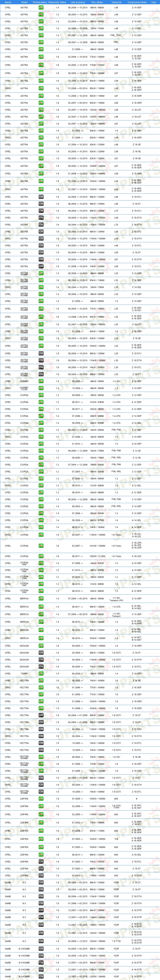Screen dimensions: 160x980
Task: Click the Nadwozie column header
Action: (x=116, y=2)
